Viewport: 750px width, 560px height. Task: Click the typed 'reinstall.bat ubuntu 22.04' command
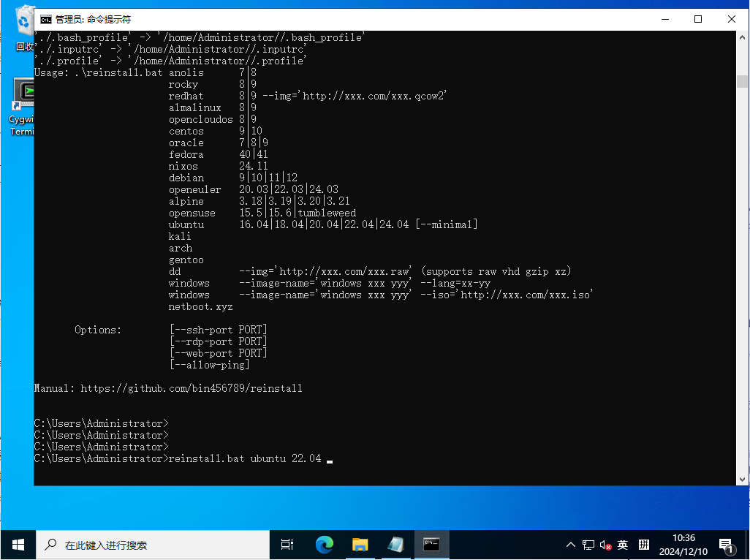point(245,458)
